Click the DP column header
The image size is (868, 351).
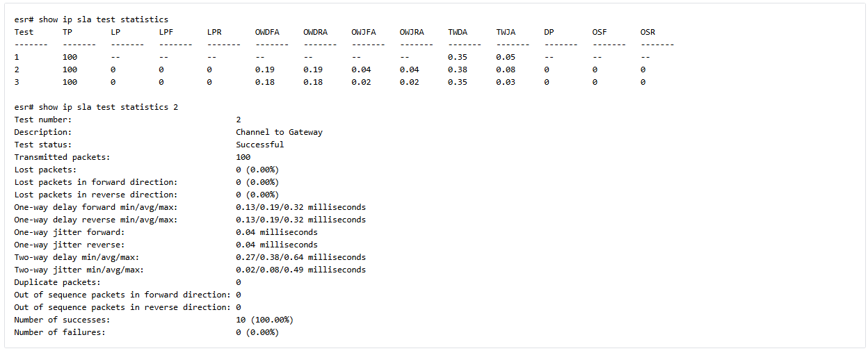(x=549, y=32)
